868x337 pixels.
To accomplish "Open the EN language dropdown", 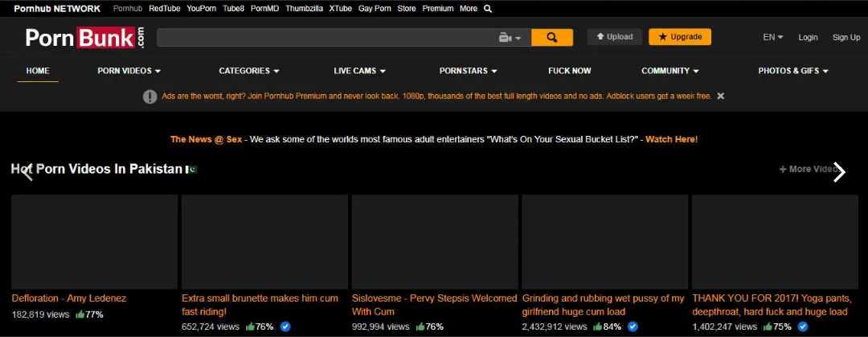I will pos(772,37).
